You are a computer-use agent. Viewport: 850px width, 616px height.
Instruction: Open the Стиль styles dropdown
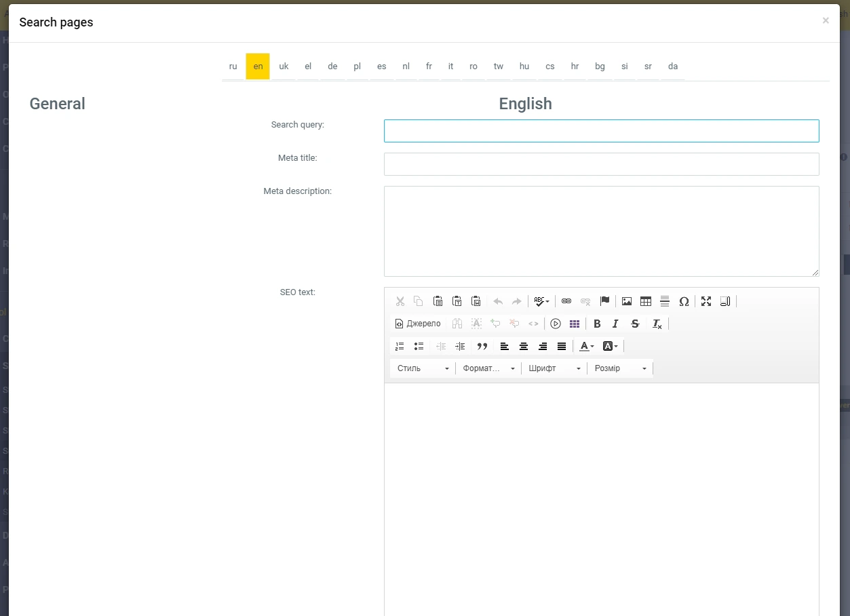click(x=423, y=368)
